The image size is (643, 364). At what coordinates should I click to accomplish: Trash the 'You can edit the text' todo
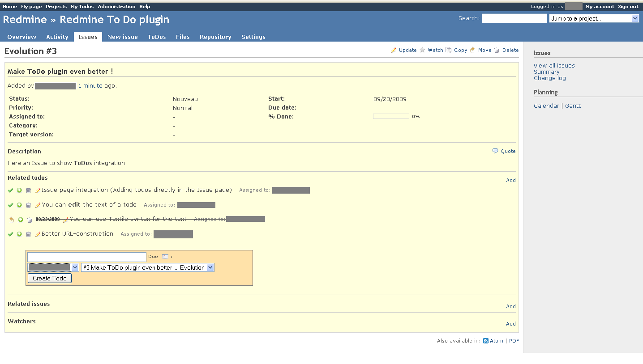(28, 205)
